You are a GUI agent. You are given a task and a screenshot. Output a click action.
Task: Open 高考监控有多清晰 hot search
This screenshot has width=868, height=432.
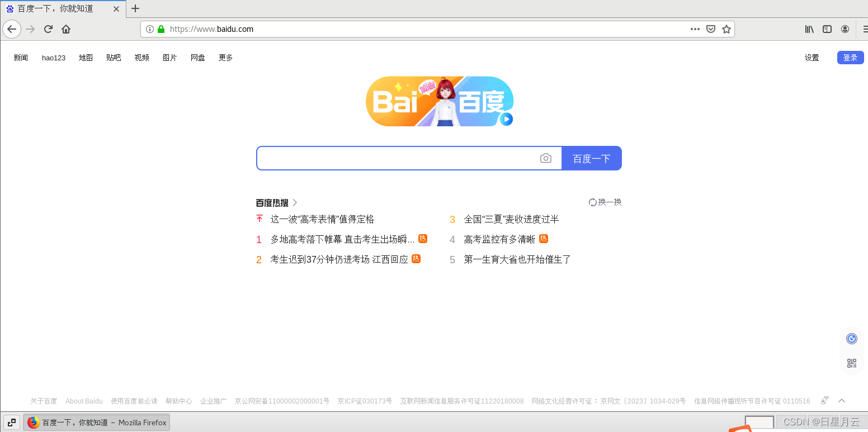coord(499,239)
